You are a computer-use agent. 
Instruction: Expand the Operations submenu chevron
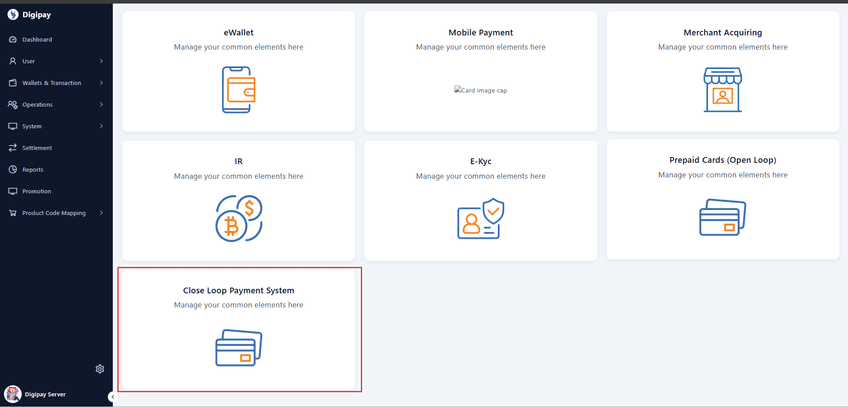pos(101,104)
